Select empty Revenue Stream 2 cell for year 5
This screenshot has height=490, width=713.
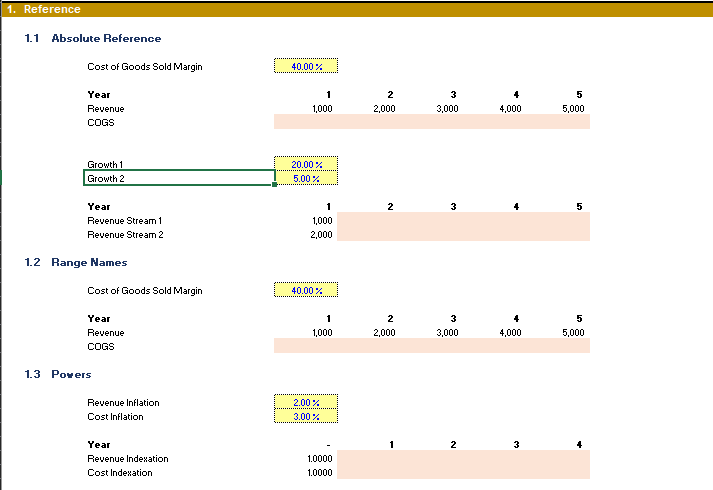point(558,234)
